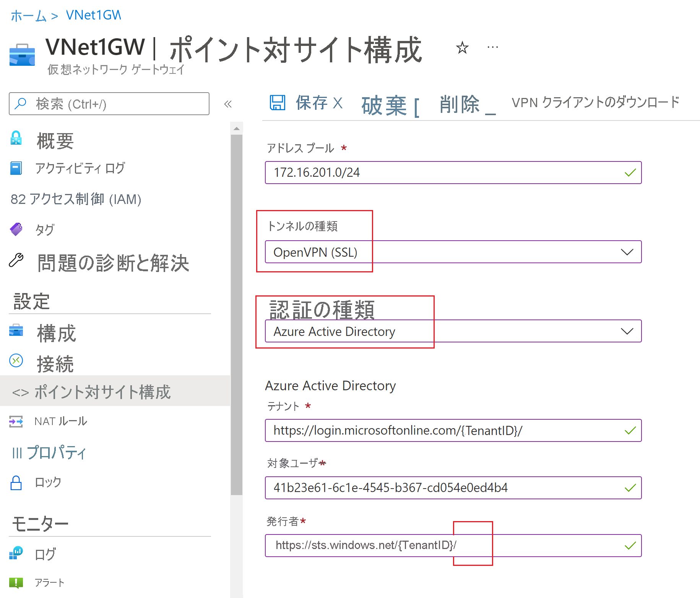The image size is (700, 598).
Task: Click the search magnifier icon
Action: (x=20, y=103)
